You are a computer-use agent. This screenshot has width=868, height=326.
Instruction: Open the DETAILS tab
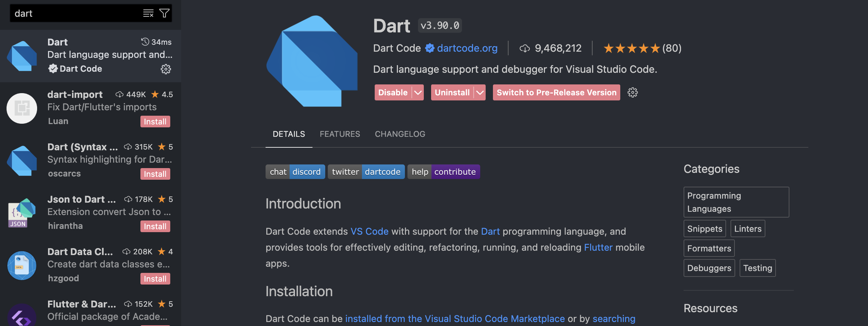pyautogui.click(x=289, y=134)
